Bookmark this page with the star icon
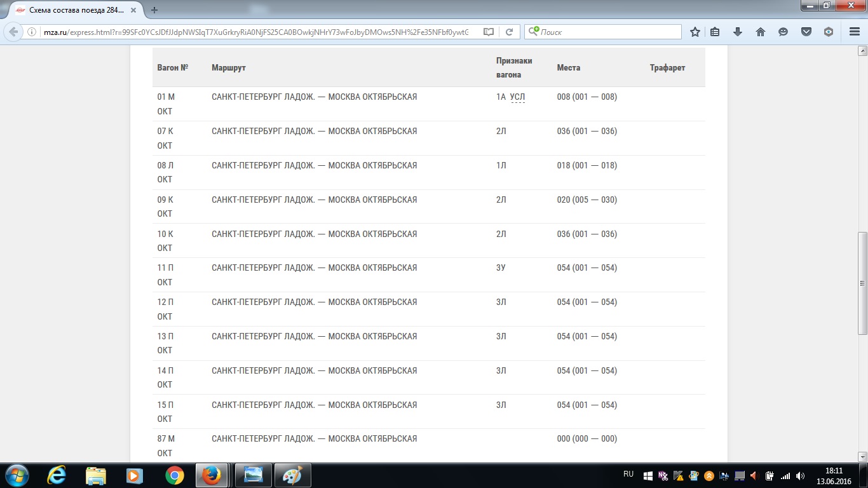 (x=695, y=32)
